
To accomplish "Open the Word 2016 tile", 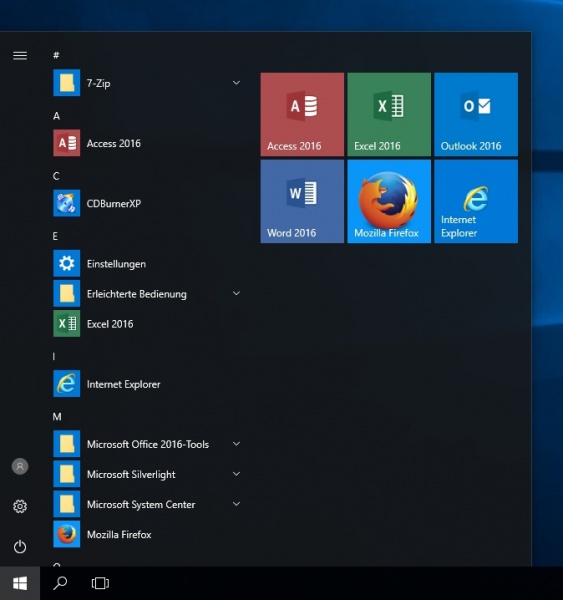I will (x=302, y=201).
